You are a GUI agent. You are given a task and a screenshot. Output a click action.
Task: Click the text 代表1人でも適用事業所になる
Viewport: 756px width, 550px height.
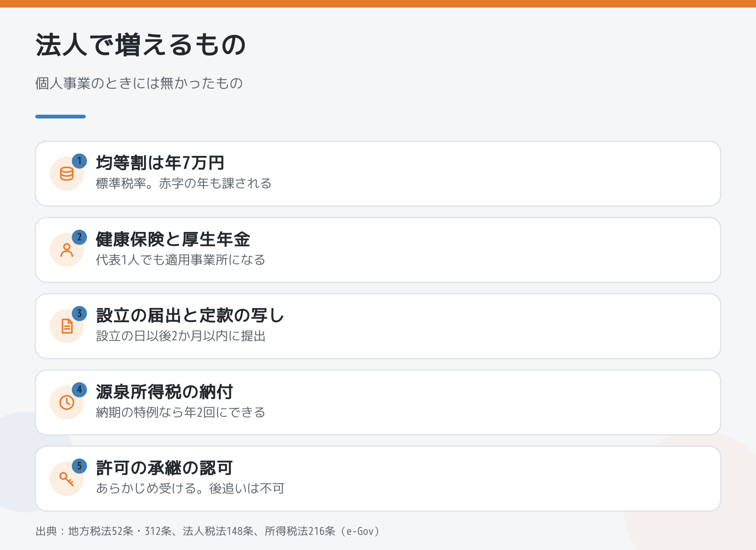coord(181,260)
